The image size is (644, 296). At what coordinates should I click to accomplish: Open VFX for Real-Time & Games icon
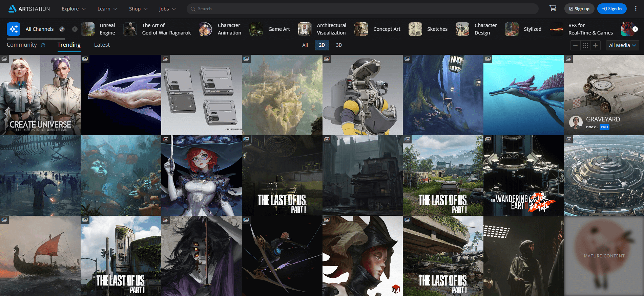click(556, 29)
